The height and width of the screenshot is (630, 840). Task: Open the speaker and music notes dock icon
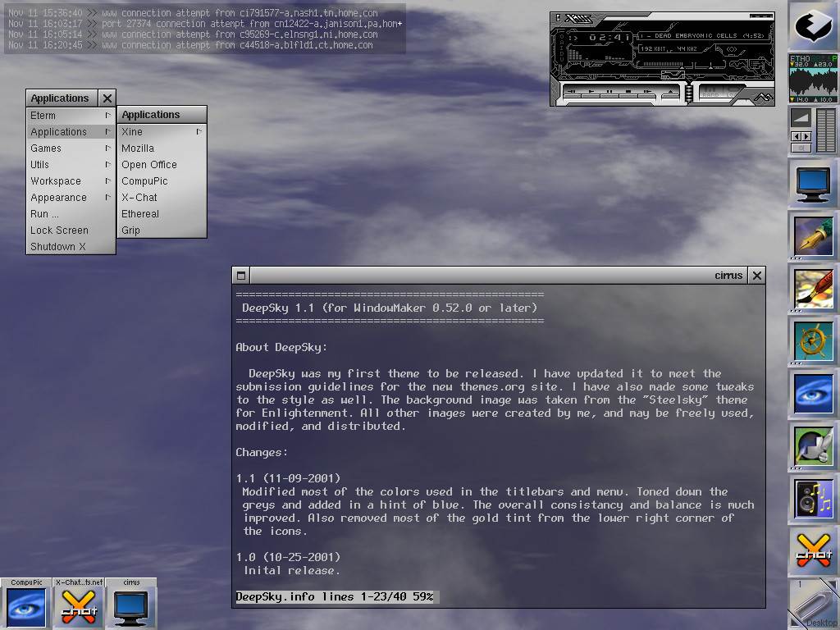(x=813, y=498)
